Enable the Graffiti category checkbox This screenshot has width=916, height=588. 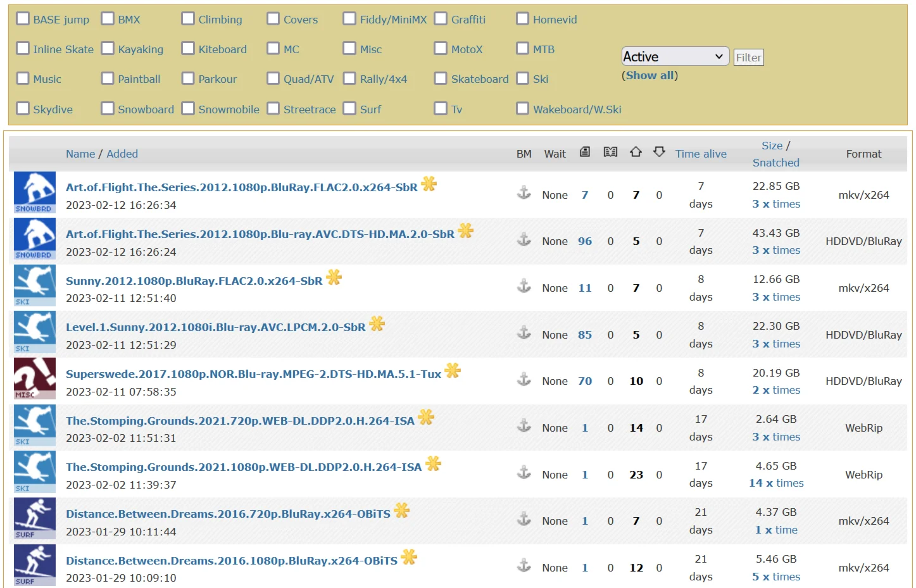441,18
